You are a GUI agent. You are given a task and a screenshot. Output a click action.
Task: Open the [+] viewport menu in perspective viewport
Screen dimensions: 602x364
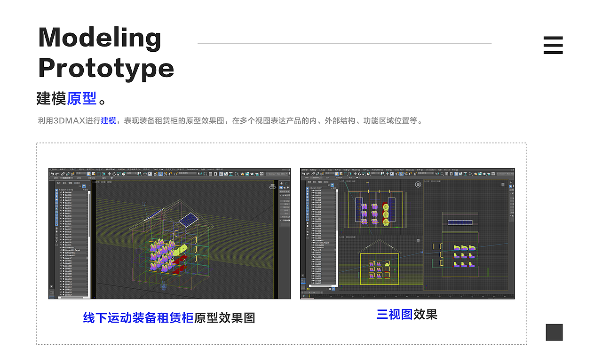[x=93, y=182]
